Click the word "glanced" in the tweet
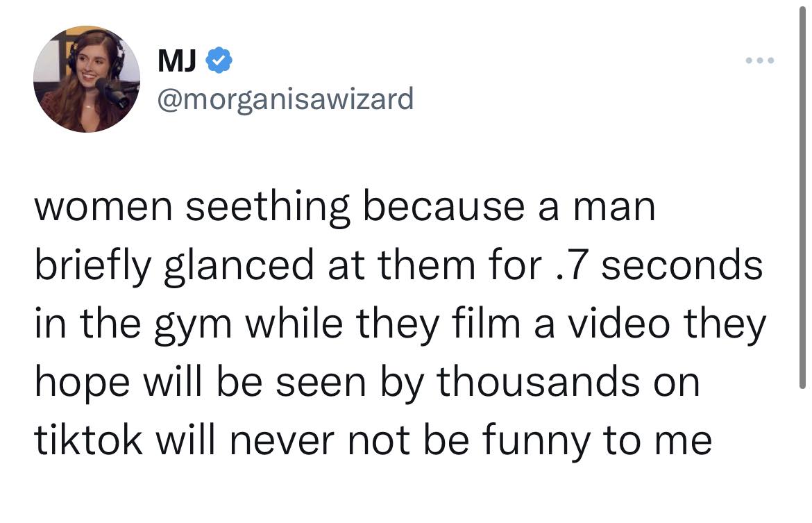The height and width of the screenshot is (523, 812). 238,267
